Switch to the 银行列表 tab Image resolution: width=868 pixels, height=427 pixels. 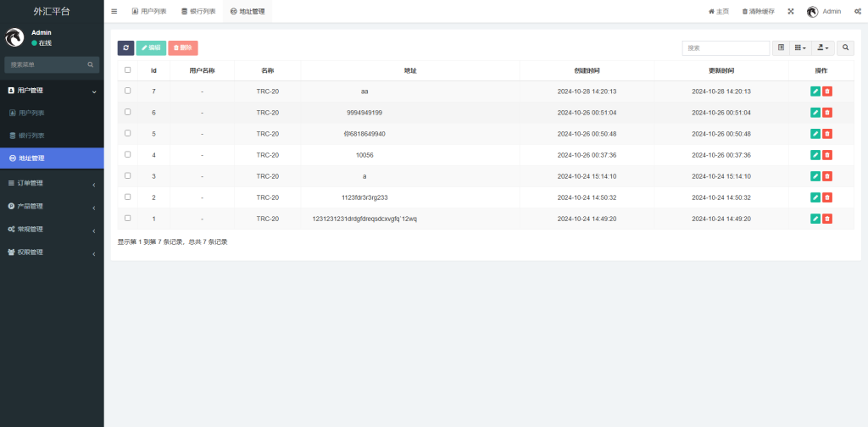[x=198, y=12]
